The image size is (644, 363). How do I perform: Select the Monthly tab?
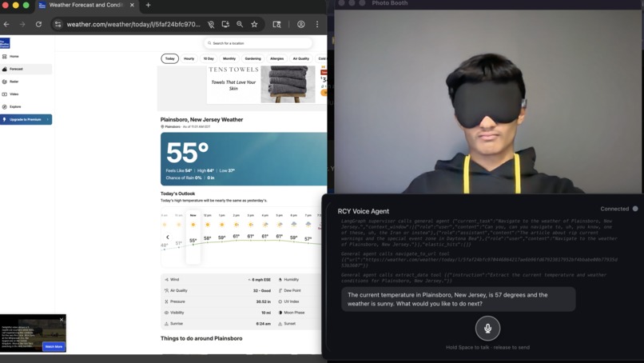pos(229,59)
